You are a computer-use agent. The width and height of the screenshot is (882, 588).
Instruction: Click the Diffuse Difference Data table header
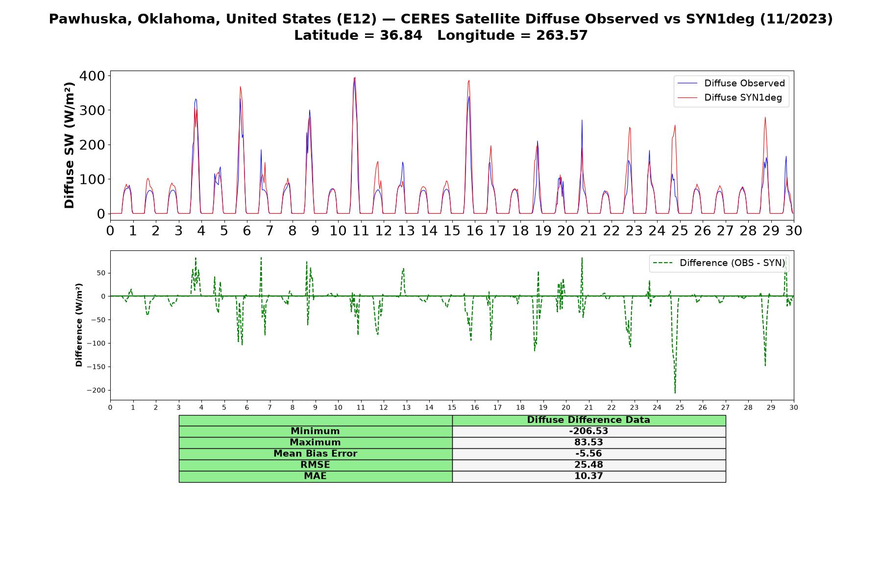[588, 420]
